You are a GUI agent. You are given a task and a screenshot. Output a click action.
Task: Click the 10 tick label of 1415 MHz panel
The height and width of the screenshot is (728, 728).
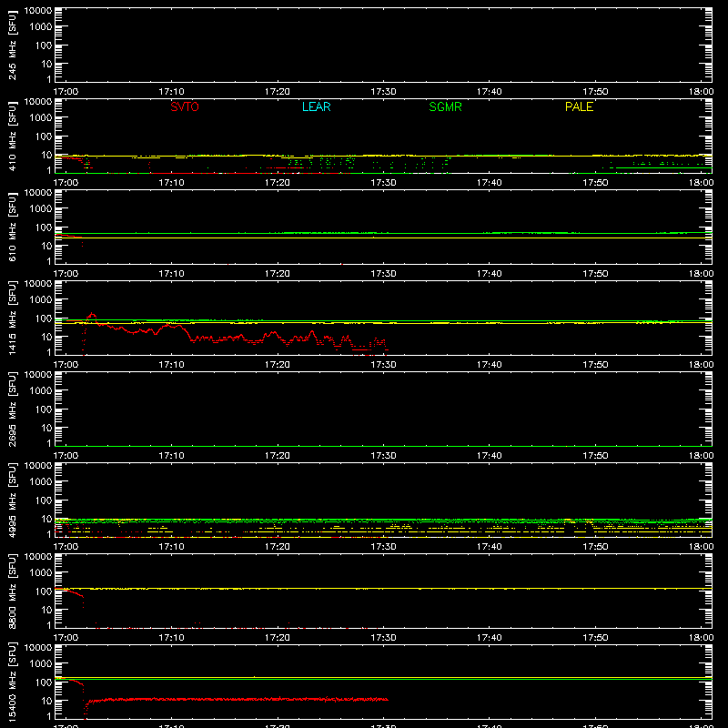tap(46, 337)
